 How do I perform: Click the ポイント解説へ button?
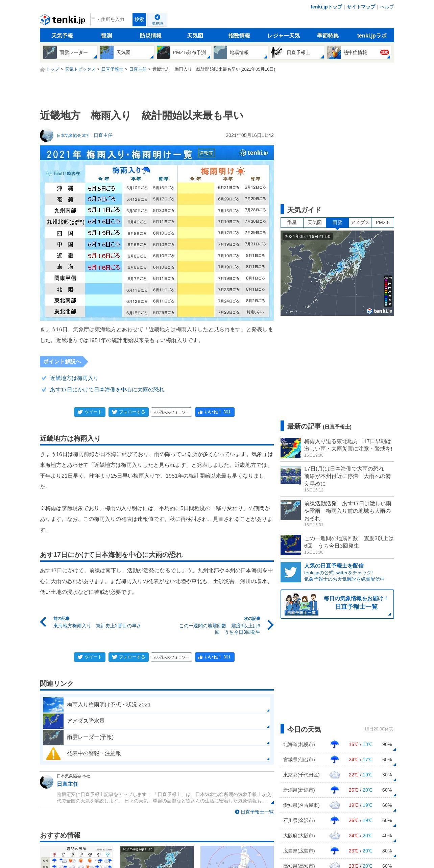(x=64, y=362)
